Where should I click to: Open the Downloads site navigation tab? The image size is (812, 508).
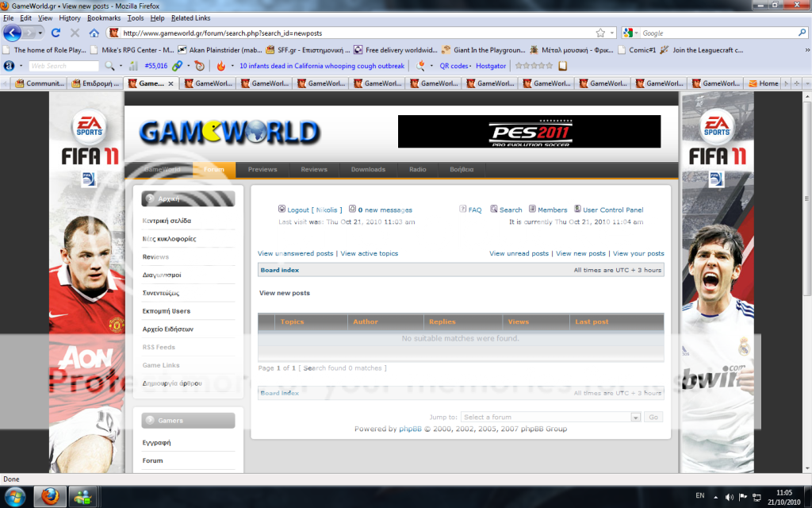[x=368, y=170]
